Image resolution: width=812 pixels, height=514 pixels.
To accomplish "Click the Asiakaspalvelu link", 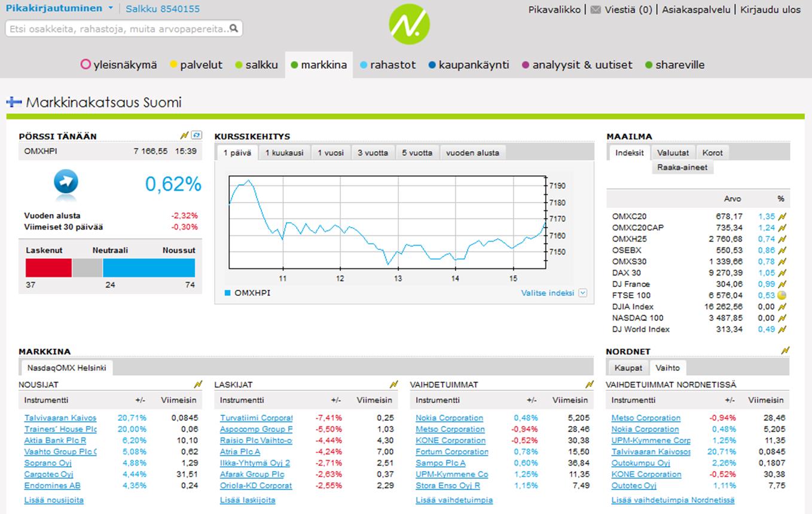I will [696, 10].
